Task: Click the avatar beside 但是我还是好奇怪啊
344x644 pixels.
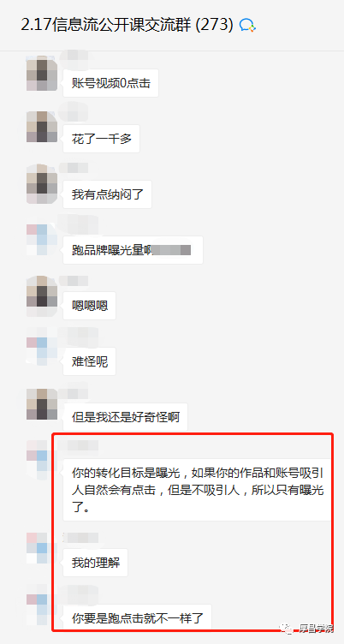Action: tap(41, 404)
